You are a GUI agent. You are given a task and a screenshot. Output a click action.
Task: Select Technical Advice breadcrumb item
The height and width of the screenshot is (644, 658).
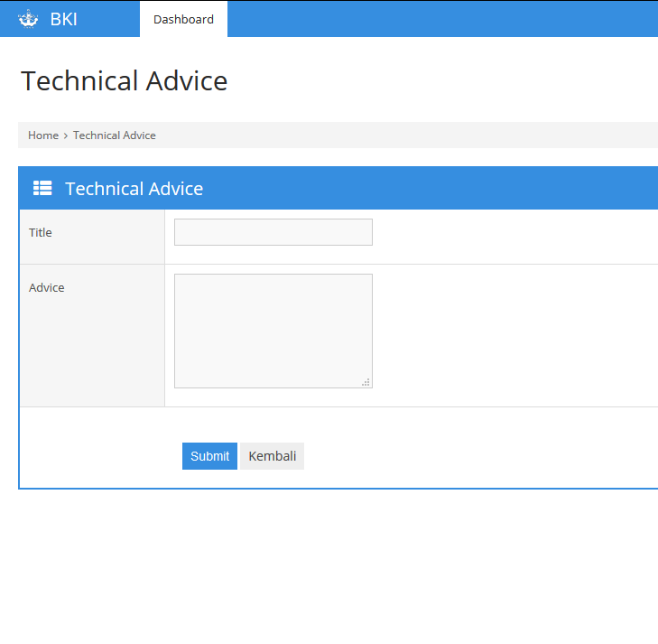pyautogui.click(x=115, y=135)
